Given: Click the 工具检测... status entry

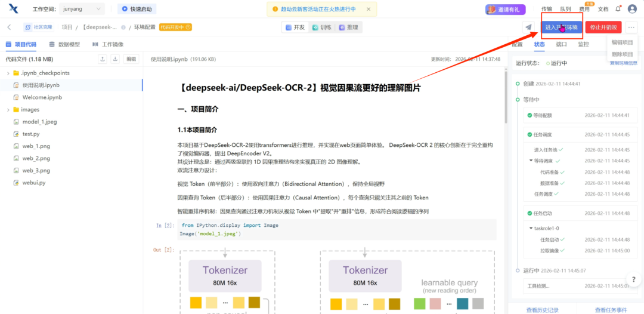Looking at the screenshot, I should (x=580, y=286).
